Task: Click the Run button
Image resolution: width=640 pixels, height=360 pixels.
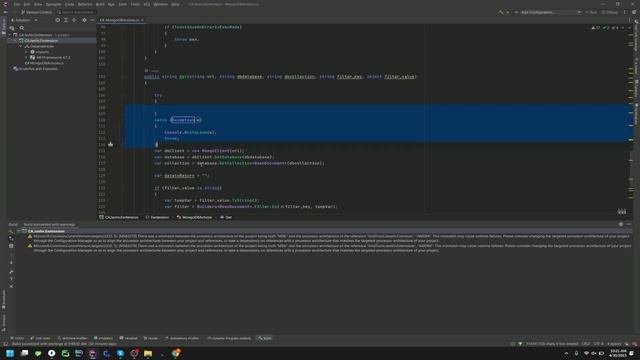Action: [x=591, y=12]
